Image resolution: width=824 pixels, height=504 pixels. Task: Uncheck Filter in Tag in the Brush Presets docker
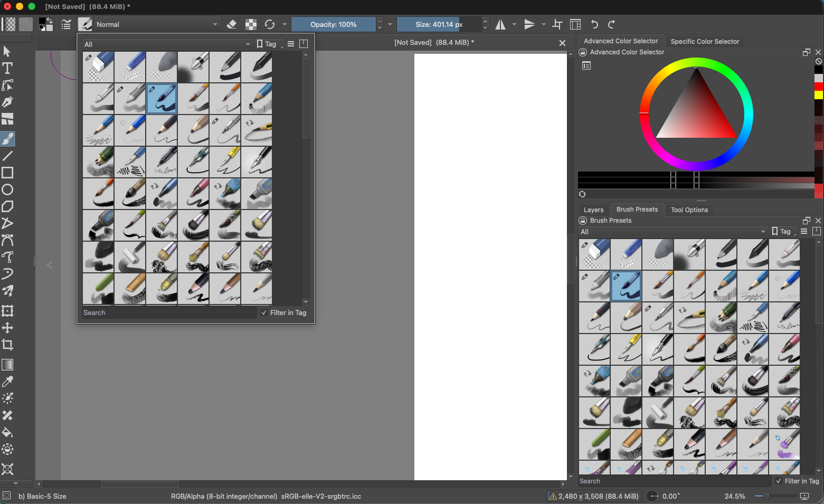[779, 481]
